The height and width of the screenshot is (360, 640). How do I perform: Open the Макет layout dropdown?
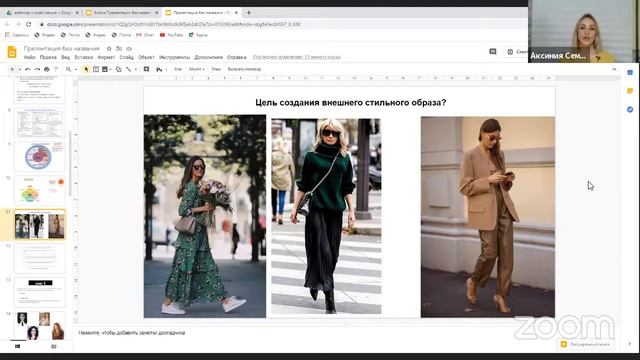pos(196,69)
